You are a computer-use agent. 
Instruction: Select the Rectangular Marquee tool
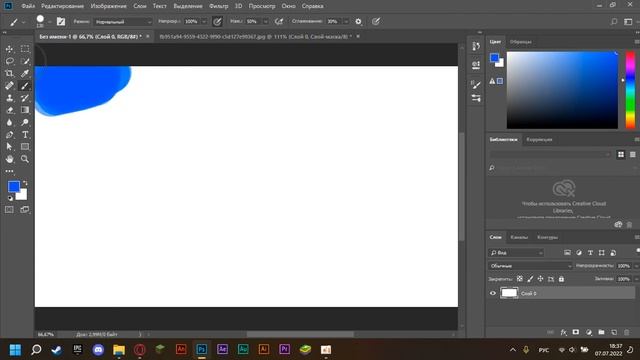[25, 49]
